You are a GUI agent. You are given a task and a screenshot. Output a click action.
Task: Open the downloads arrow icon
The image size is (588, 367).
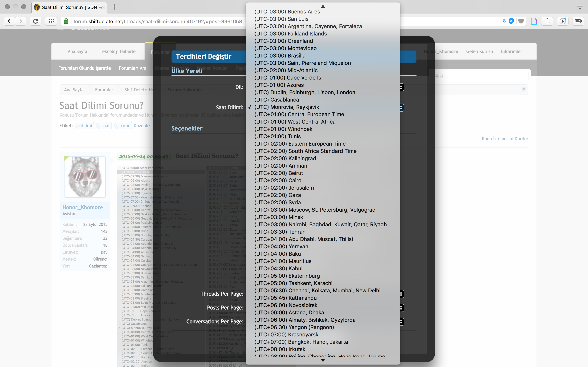[563, 21]
